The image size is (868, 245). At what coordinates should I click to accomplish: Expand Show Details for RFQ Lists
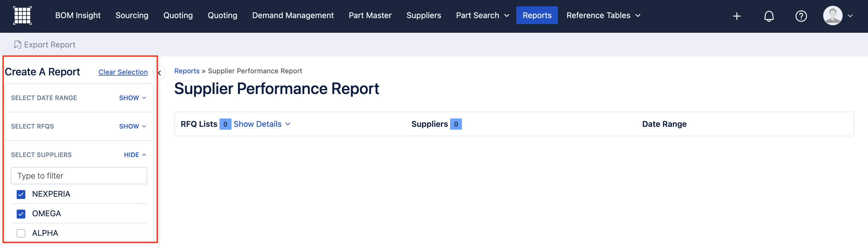click(x=262, y=124)
